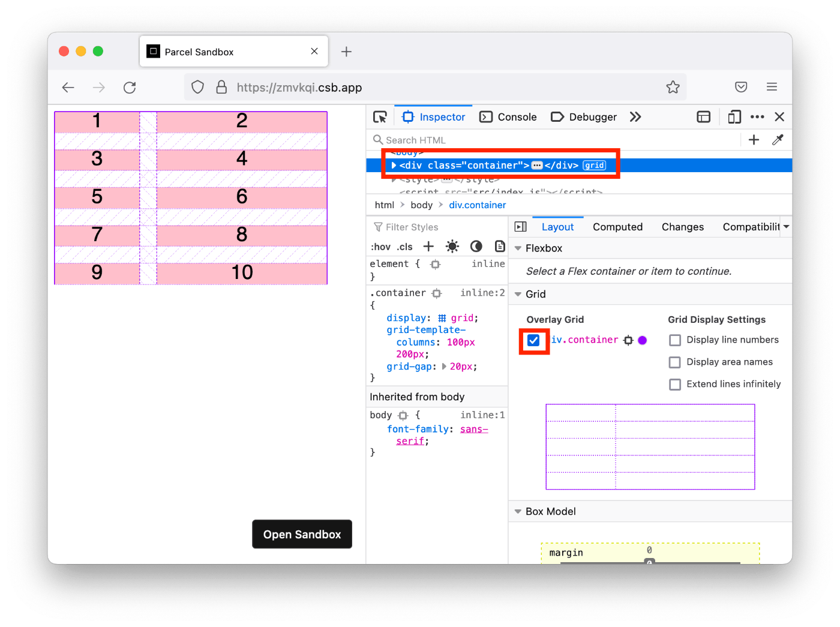Create new node plus icon
The width and height of the screenshot is (840, 627).
754,140
